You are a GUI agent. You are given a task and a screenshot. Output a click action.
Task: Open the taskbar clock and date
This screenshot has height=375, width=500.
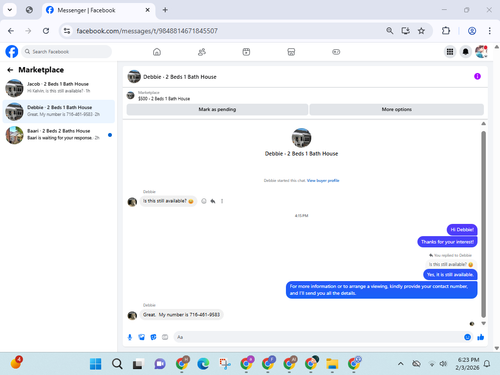click(x=467, y=364)
